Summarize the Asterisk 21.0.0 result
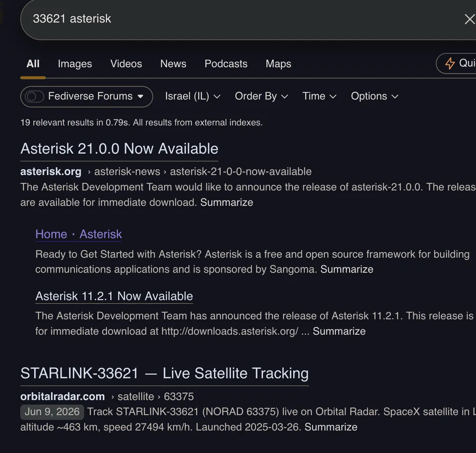The width and height of the screenshot is (476, 453). click(227, 202)
